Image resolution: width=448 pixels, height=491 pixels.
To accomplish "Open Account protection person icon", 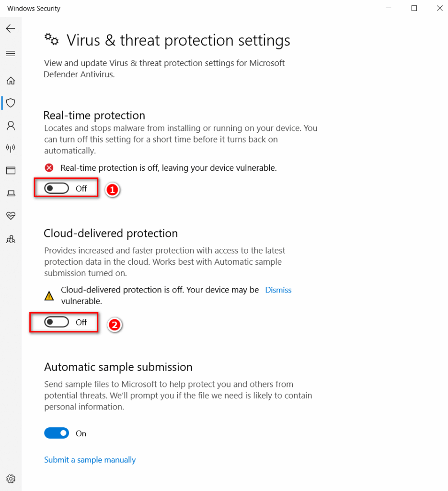I will pos(11,126).
